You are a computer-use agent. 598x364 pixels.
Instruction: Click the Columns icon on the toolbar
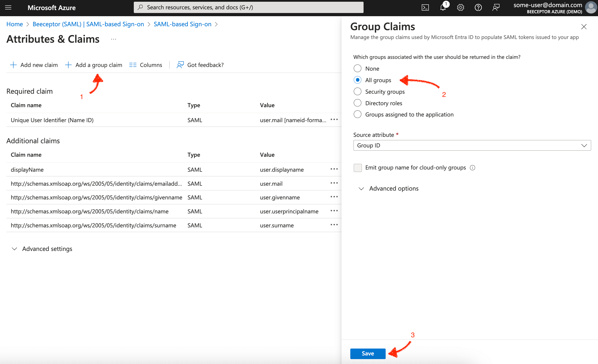133,65
